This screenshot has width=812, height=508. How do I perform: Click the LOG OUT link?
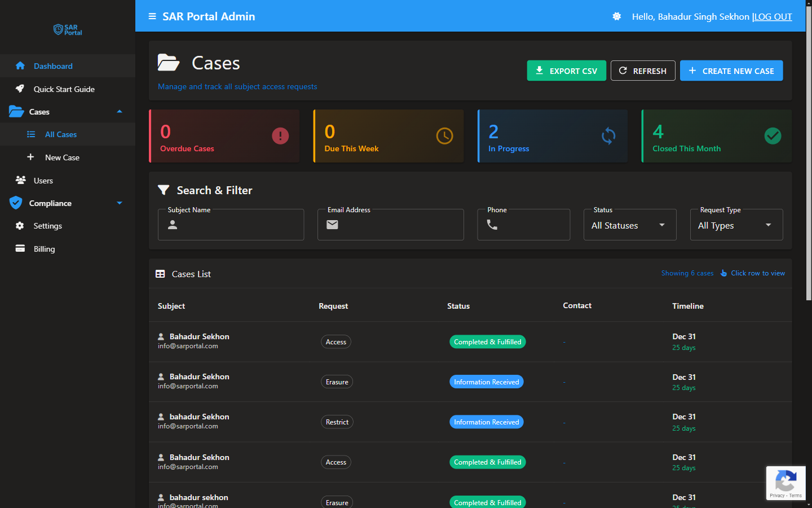(773, 16)
